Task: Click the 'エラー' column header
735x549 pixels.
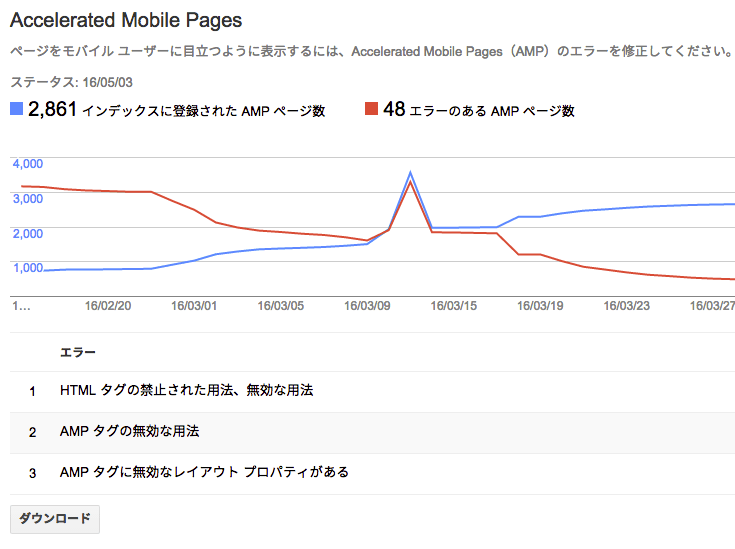Action: tap(78, 352)
